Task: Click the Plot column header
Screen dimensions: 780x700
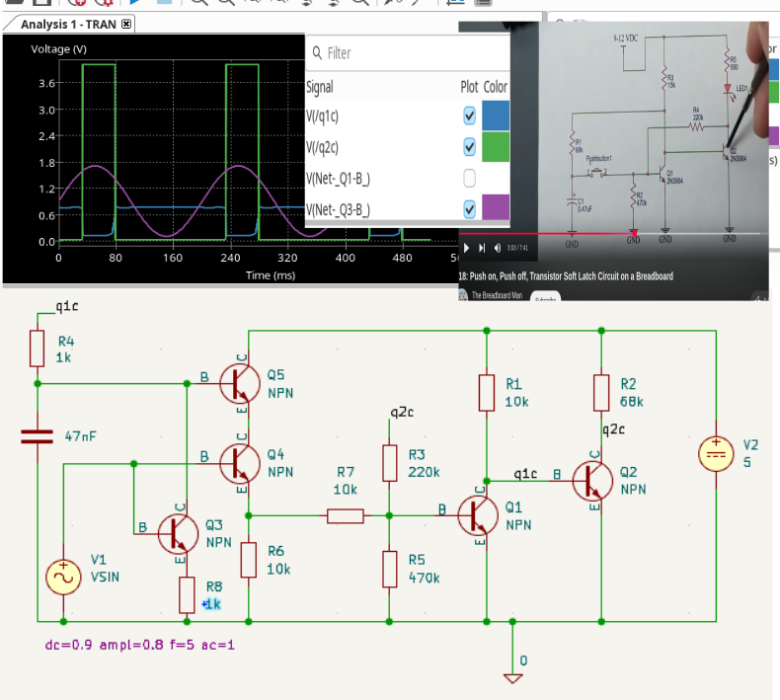Action: 469,87
